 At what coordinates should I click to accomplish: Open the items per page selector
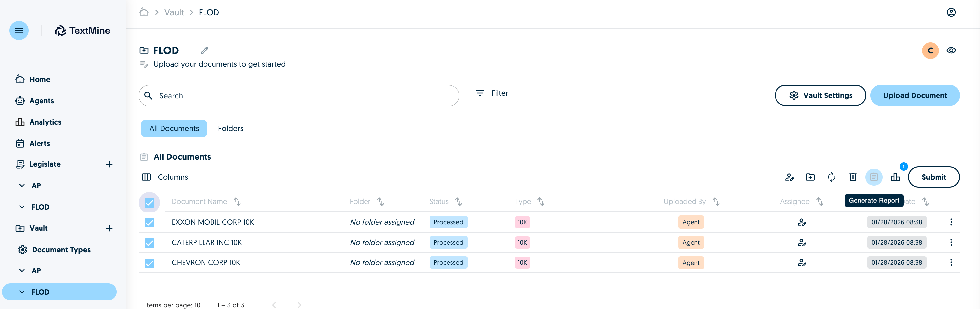point(172,305)
